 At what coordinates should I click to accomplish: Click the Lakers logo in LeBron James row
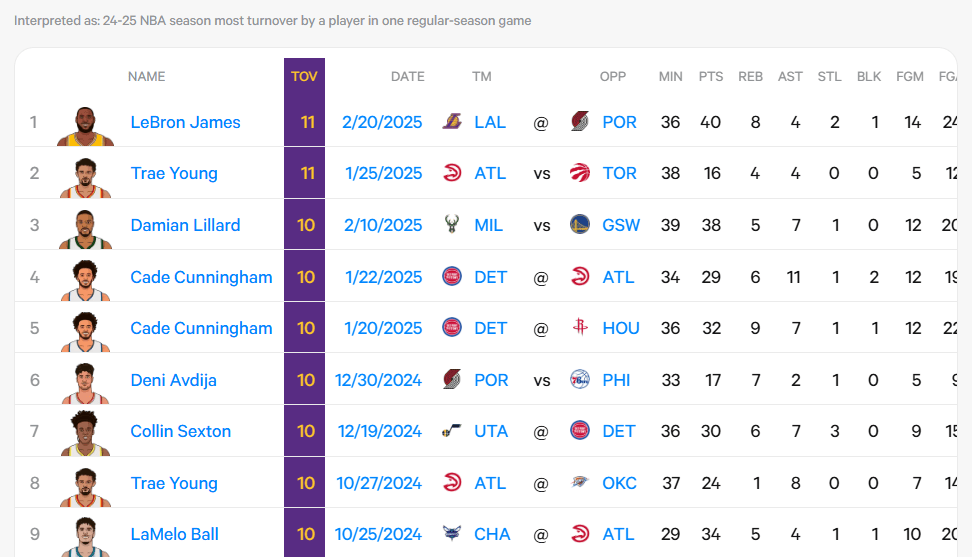[452, 121]
